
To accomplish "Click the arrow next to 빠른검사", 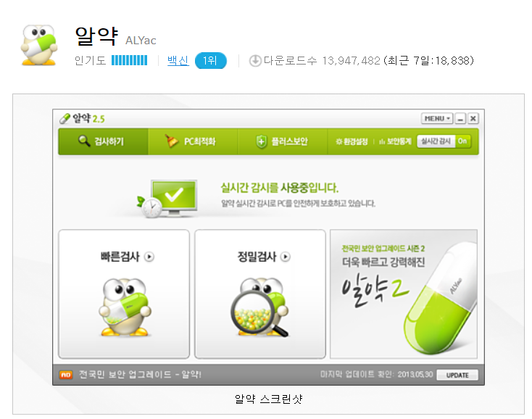I will coord(149,257).
